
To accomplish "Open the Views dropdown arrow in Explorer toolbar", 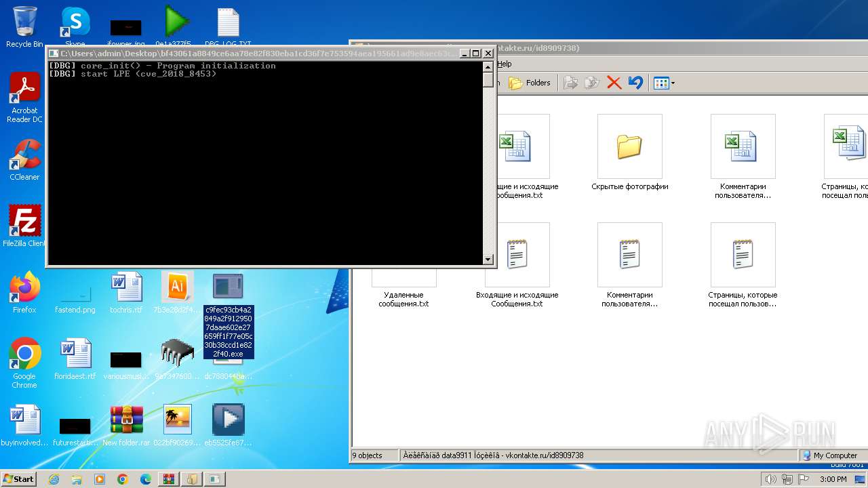I will 673,83.
